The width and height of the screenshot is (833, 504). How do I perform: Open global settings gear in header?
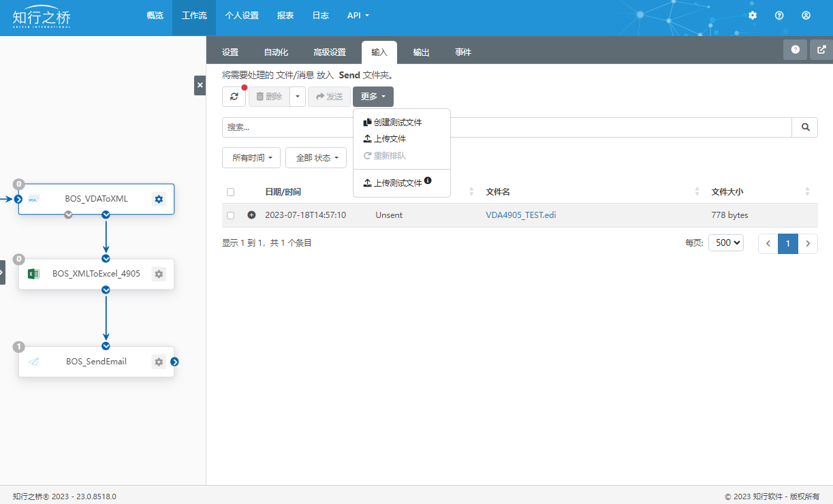click(753, 16)
